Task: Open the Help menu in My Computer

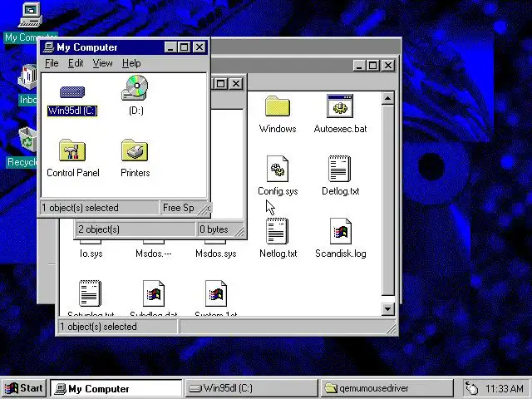Action: (131, 63)
